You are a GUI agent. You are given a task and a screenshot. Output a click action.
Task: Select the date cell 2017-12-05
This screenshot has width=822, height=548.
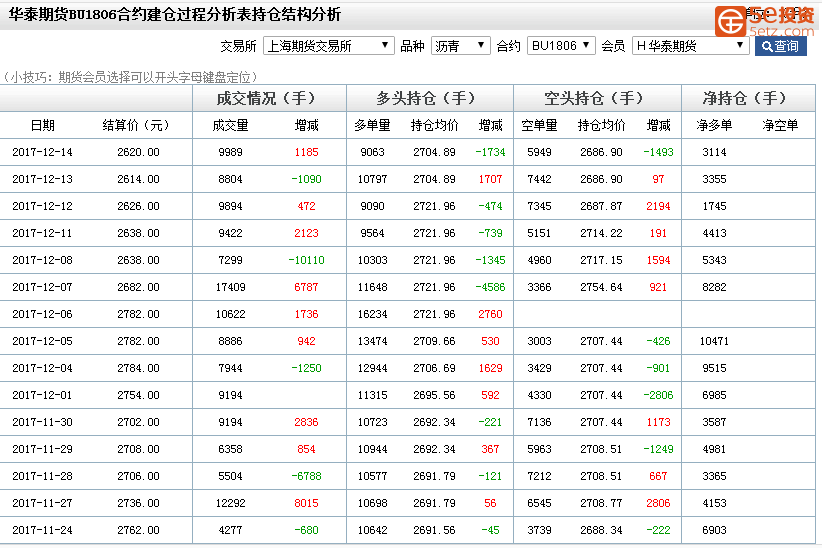pos(42,341)
